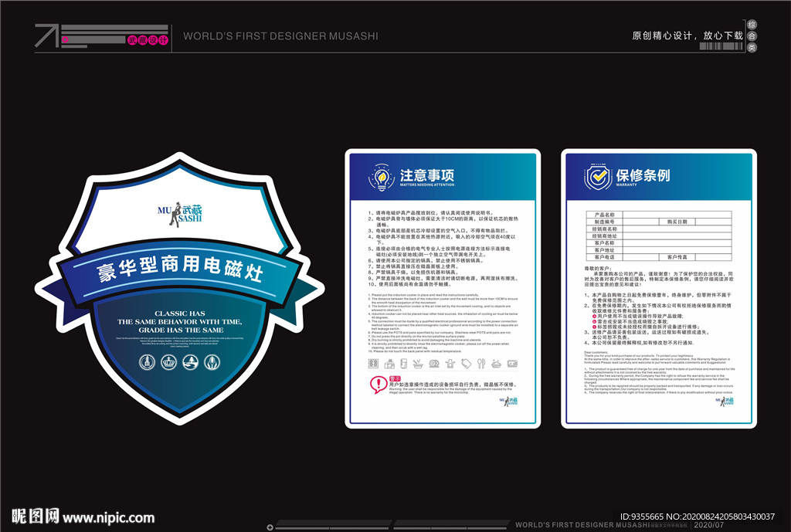Click the WARRANTY subtitle text
The width and height of the screenshot is (791, 532).
click(626, 185)
